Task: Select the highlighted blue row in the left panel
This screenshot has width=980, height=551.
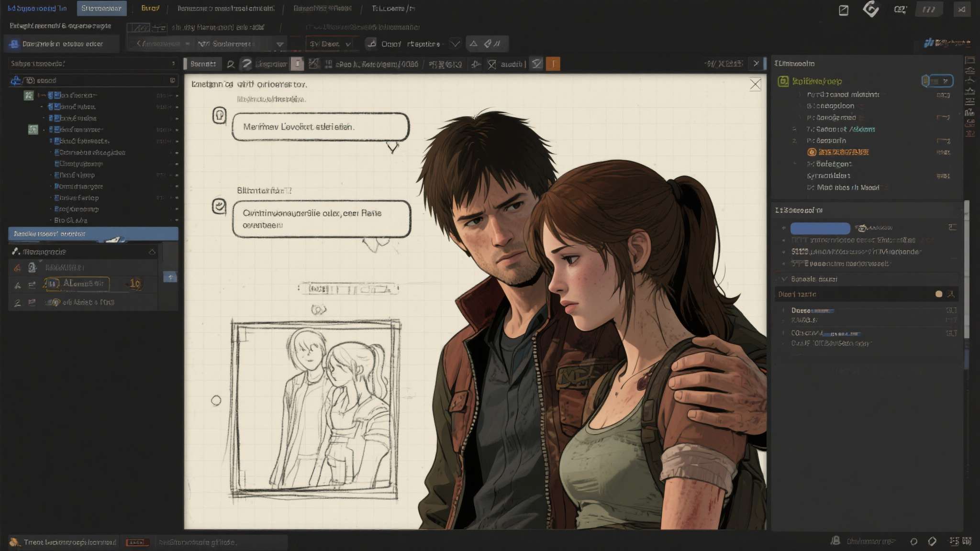Action: 93,234
